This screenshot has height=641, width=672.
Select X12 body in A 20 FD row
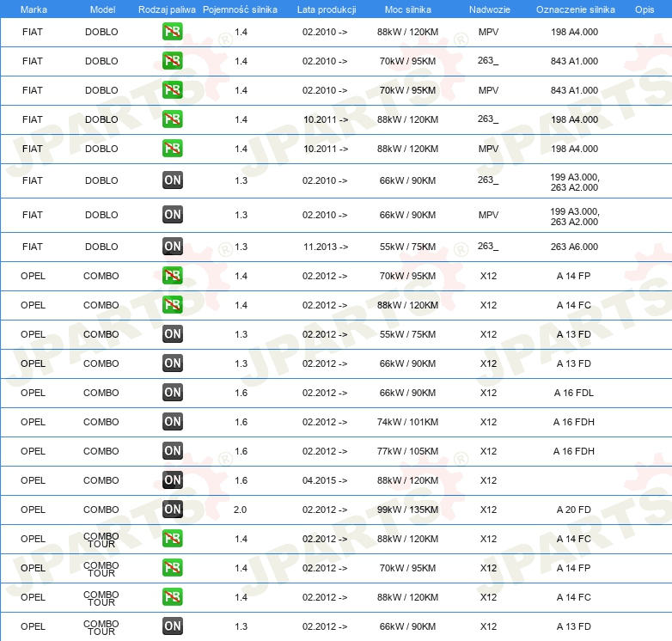(489, 510)
